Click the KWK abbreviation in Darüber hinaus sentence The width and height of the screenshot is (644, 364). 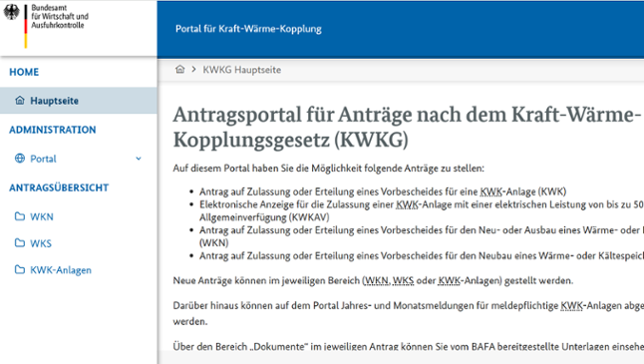tap(571, 306)
